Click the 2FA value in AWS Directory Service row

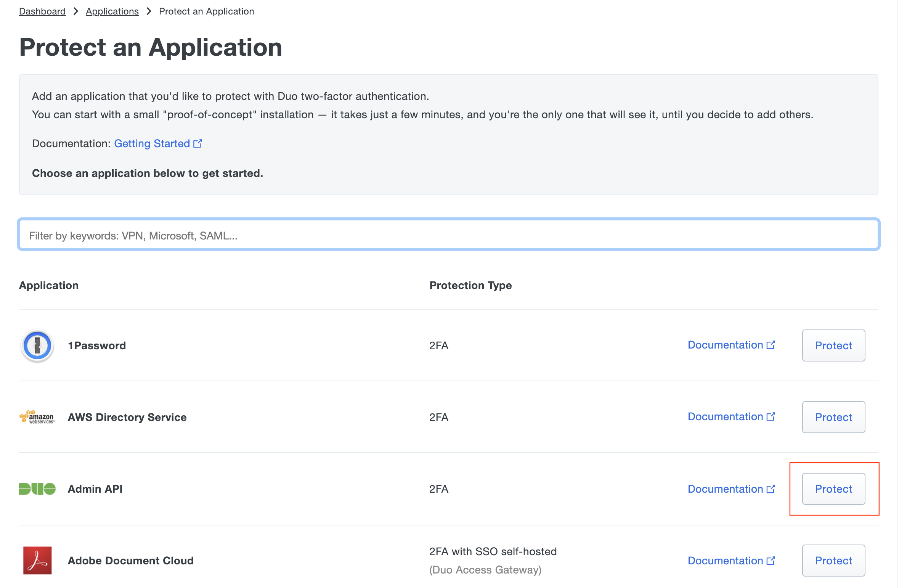coord(439,417)
